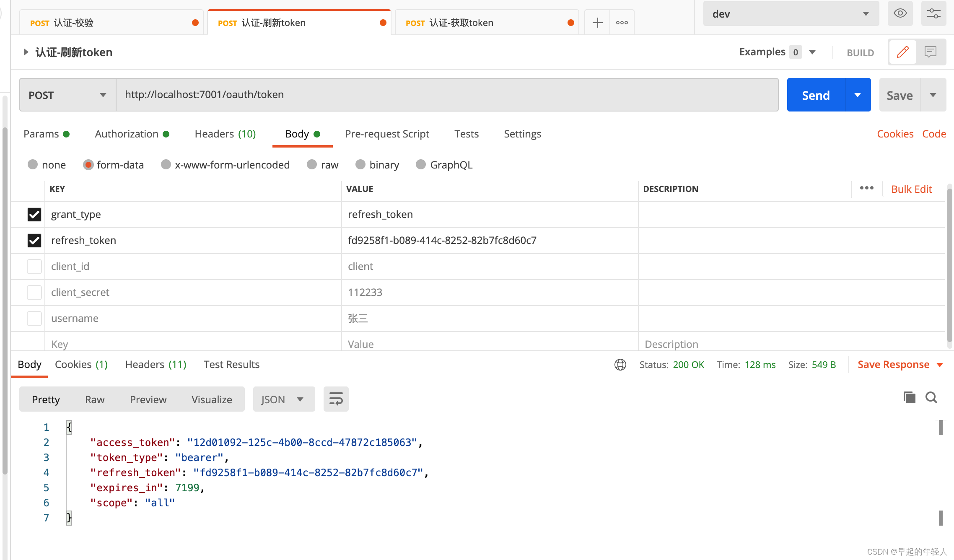Click the globe network information icon

(620, 364)
